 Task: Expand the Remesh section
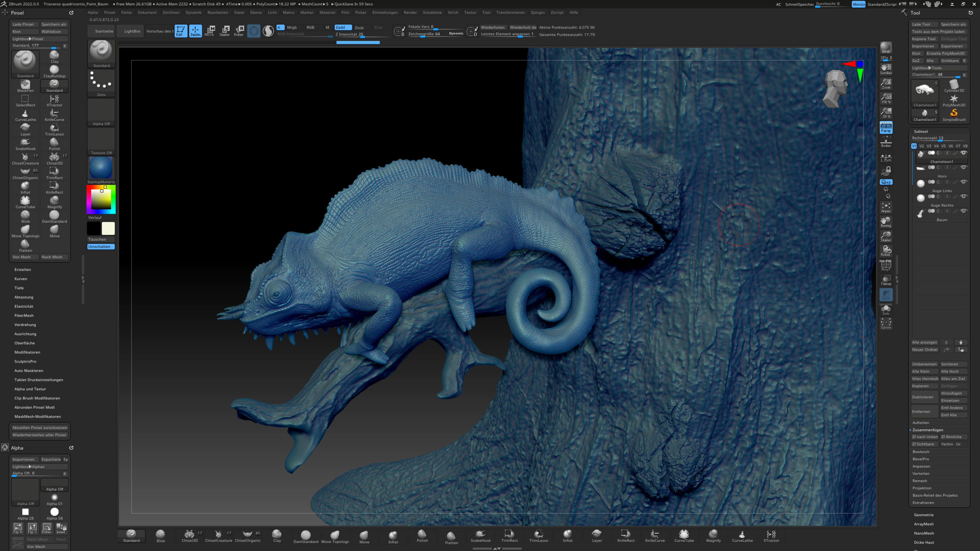pyautogui.click(x=920, y=481)
